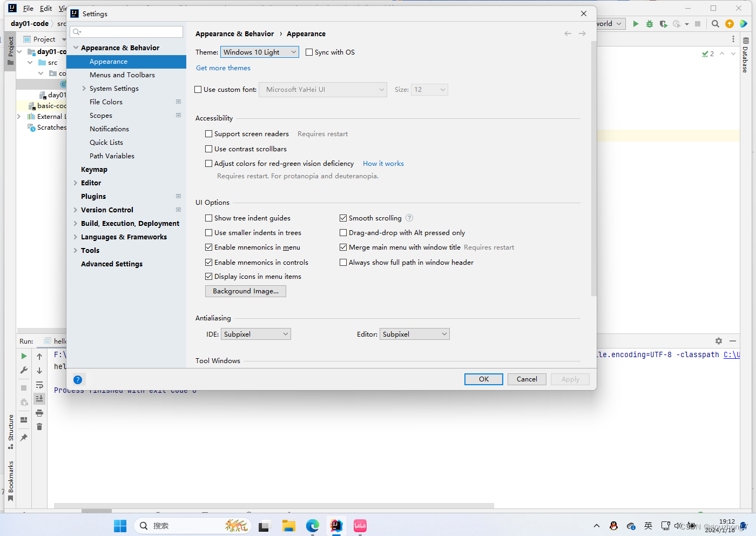756x536 pixels.
Task: Expand System Settings node
Action: tap(84, 88)
